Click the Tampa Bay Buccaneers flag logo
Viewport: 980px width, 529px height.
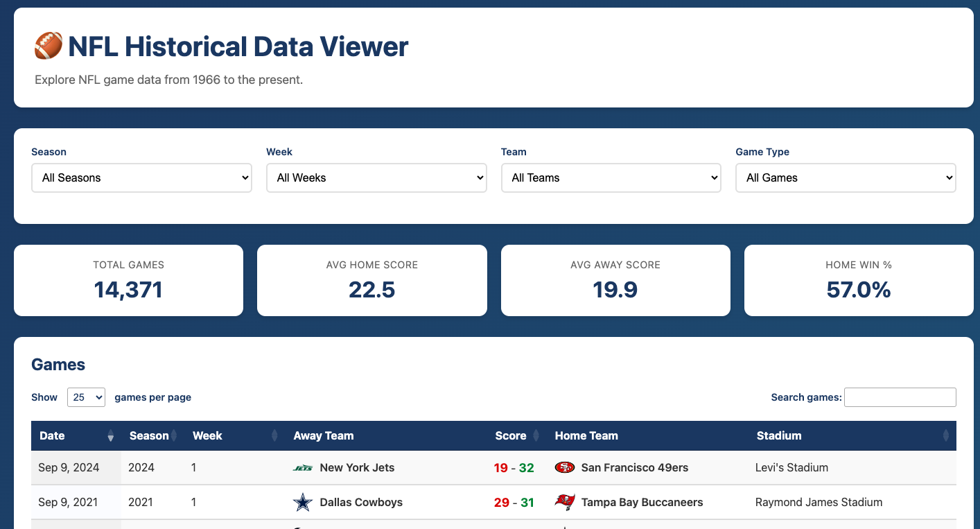pos(565,502)
